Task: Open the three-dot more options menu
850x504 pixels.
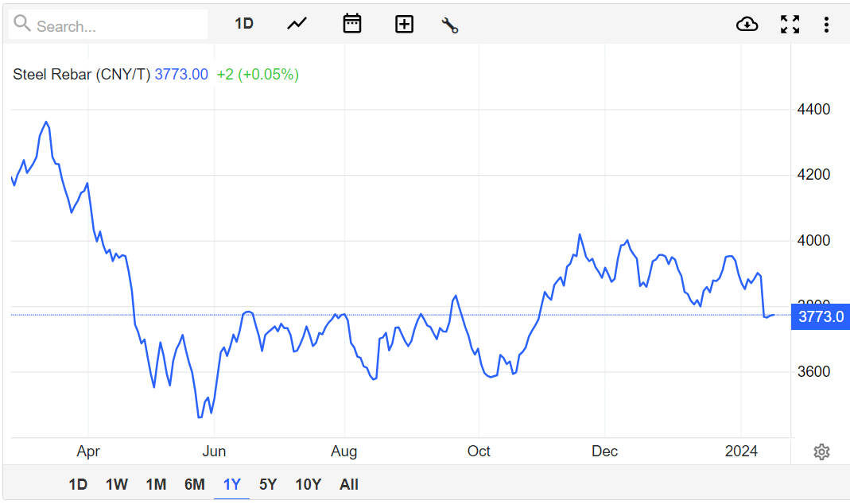Action: (x=826, y=24)
